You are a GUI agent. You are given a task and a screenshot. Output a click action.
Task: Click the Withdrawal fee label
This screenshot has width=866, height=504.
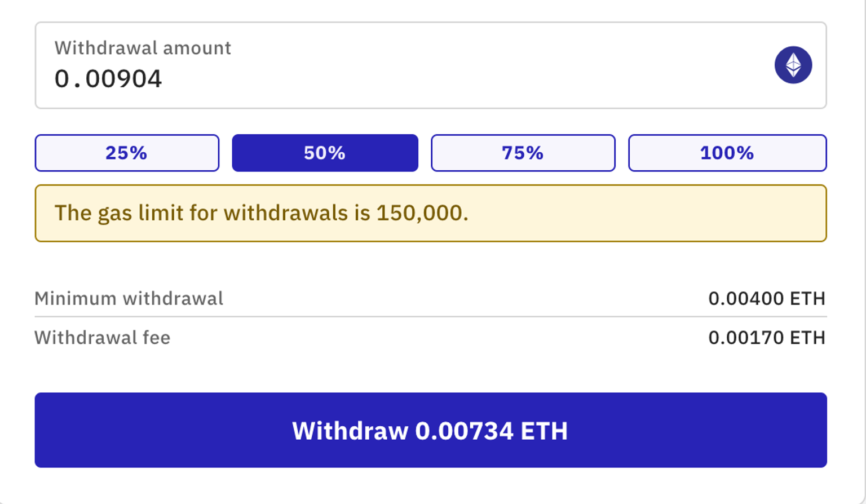[103, 338]
